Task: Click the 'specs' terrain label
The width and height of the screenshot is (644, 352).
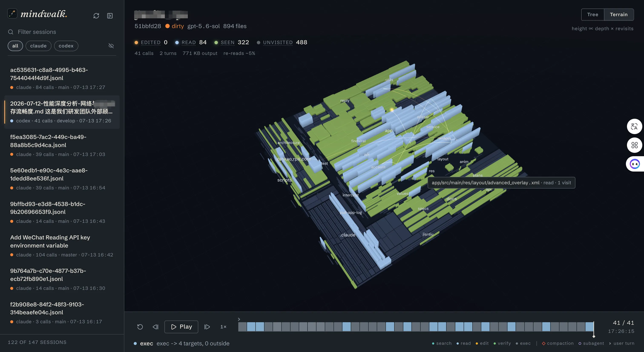Action: tap(423, 209)
